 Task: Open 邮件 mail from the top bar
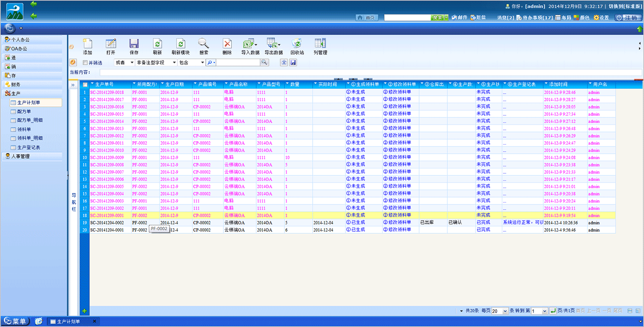point(459,18)
